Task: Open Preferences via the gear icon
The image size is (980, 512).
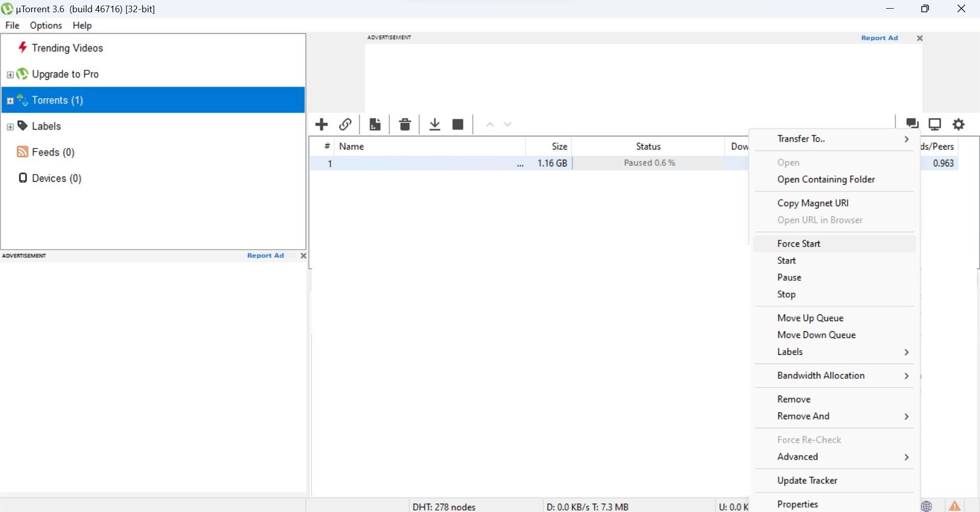Action: click(x=959, y=124)
